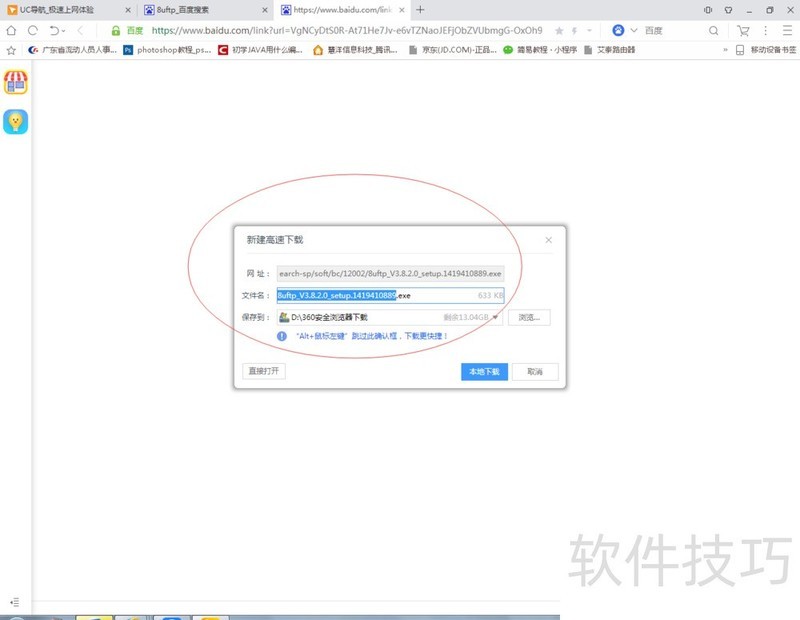Open the hamburger menu at top right
The image size is (800, 620).
[x=786, y=30]
